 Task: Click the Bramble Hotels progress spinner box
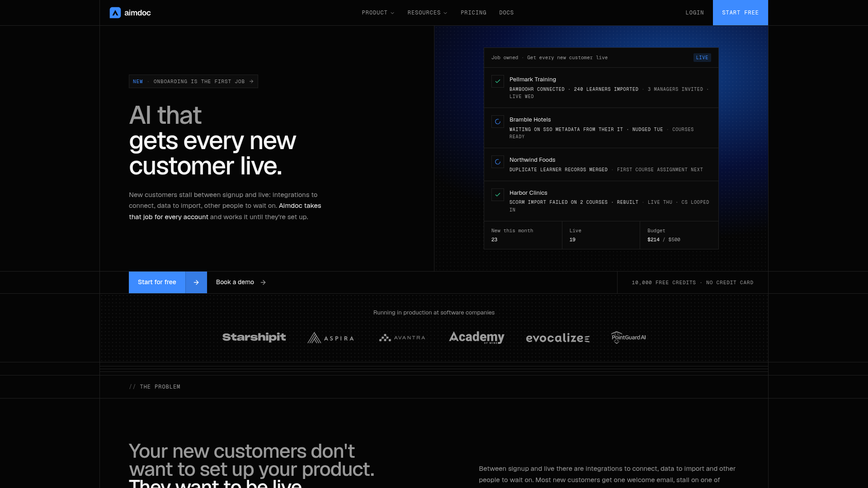(x=498, y=122)
